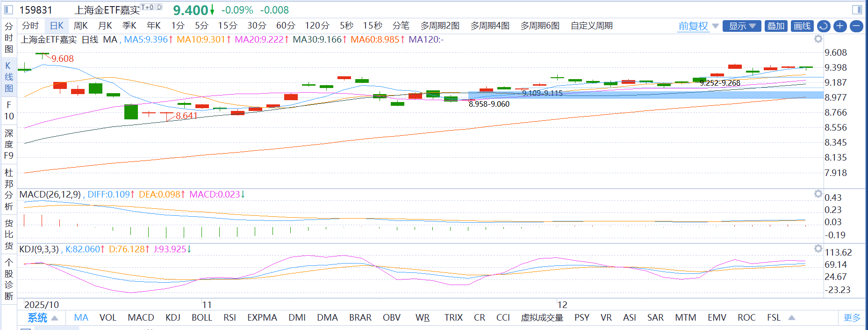Select MA indicator at bottom bar
The height and width of the screenshot is (330, 868).
pos(81,318)
